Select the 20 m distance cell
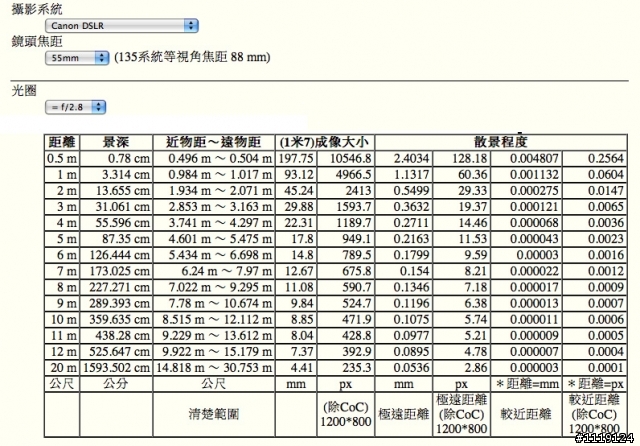 tap(62, 368)
